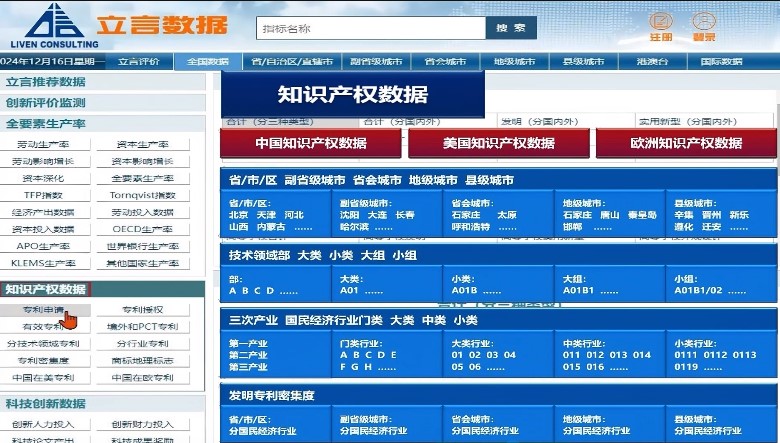Open the 省会城市 navigation tab
The width and height of the screenshot is (780, 443).
pyautogui.click(x=445, y=62)
